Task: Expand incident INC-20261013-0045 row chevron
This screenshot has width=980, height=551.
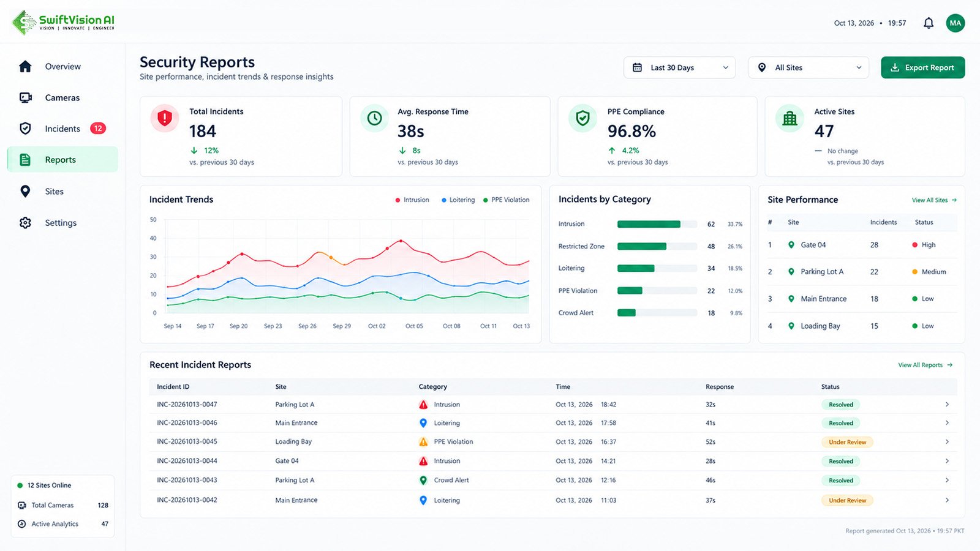Action: [x=947, y=442]
